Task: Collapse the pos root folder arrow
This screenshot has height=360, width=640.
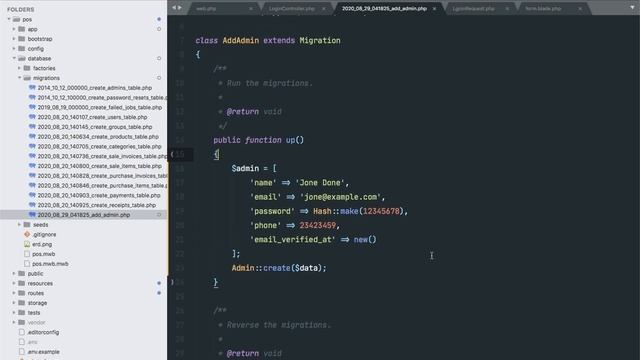Action: pos(9,19)
